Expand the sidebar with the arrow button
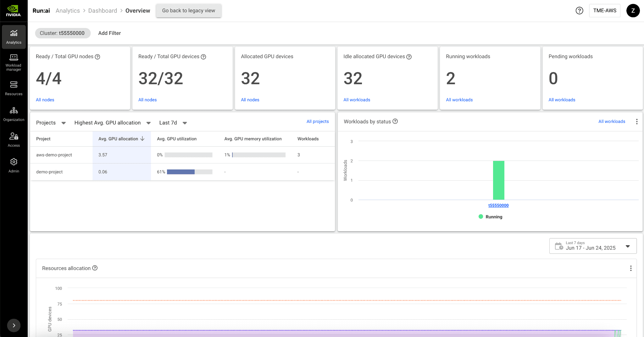 [x=14, y=325]
